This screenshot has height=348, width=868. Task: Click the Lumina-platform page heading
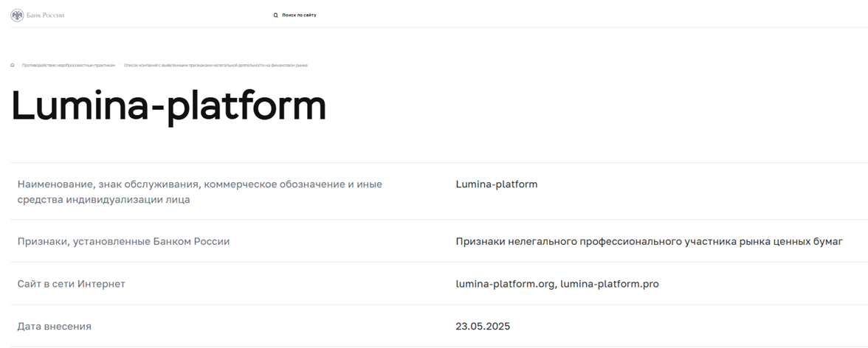[168, 105]
